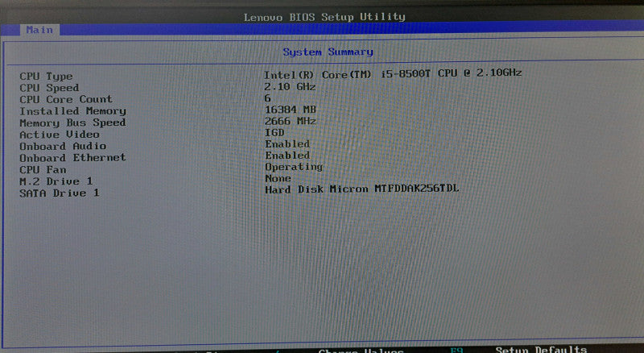Viewport: 644px width, 353px height.
Task: Select the CPU Core Count label
Action: pyautogui.click(x=66, y=100)
